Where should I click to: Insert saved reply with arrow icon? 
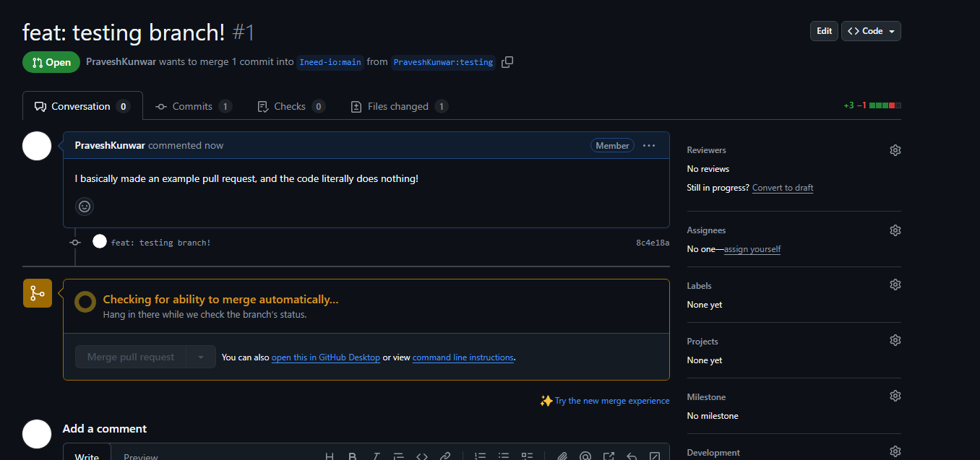pyautogui.click(x=632, y=456)
